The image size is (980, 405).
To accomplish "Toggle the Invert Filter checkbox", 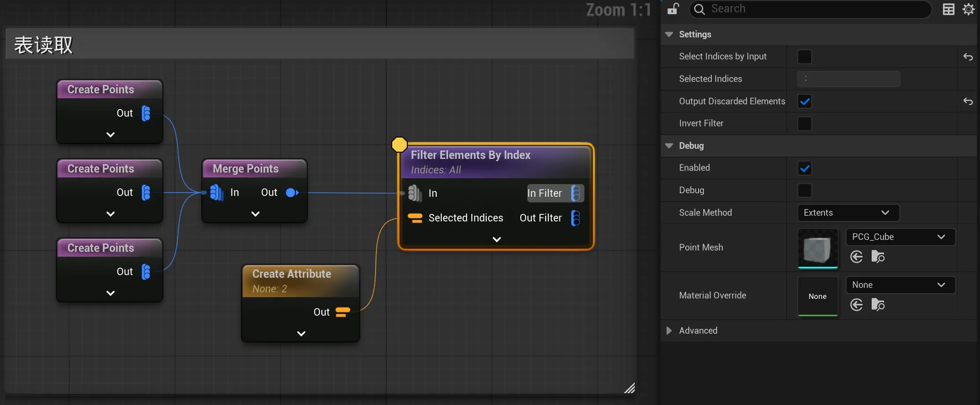I will 805,124.
